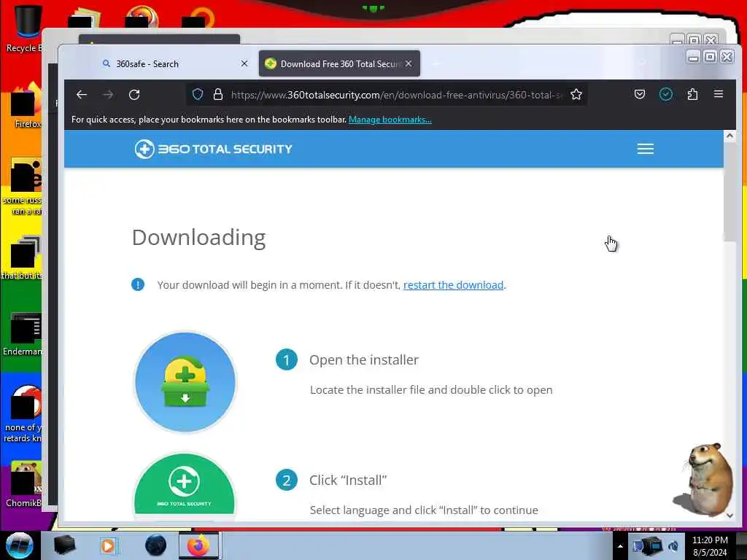
Task: Close the Download Free 360 Total Security tab
Action: pyautogui.click(x=409, y=63)
